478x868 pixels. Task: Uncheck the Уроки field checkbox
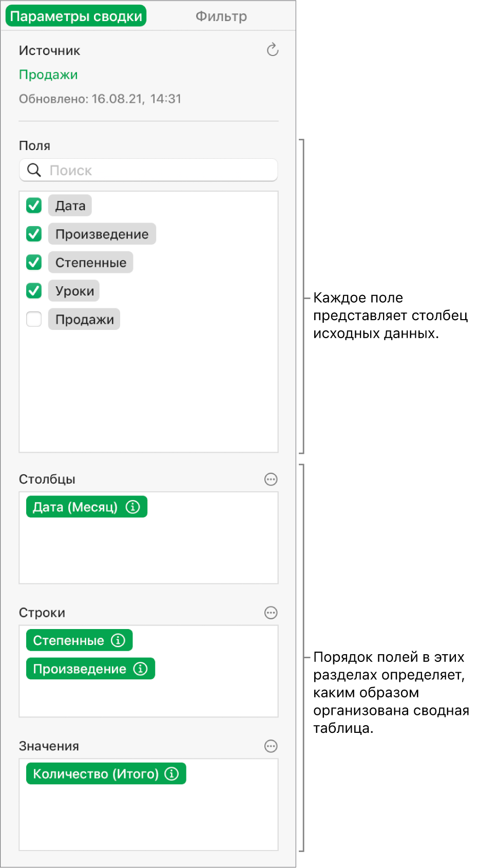click(34, 291)
